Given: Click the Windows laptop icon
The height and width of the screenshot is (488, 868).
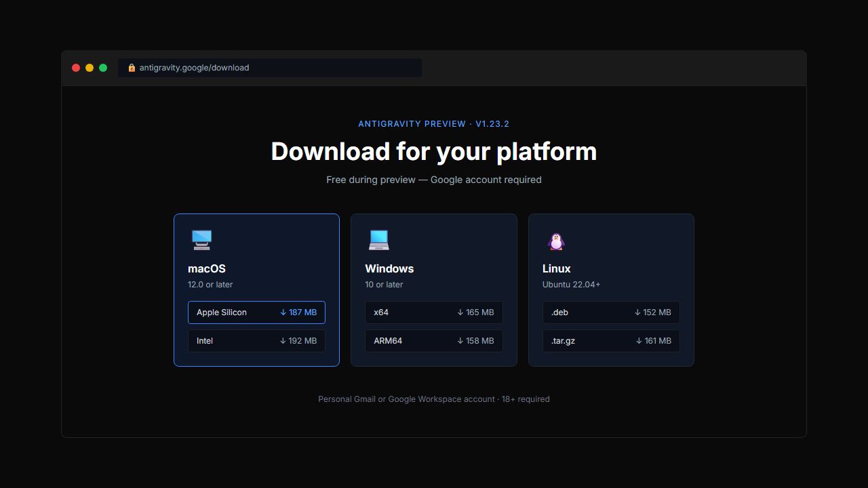Looking at the screenshot, I should click(x=379, y=240).
